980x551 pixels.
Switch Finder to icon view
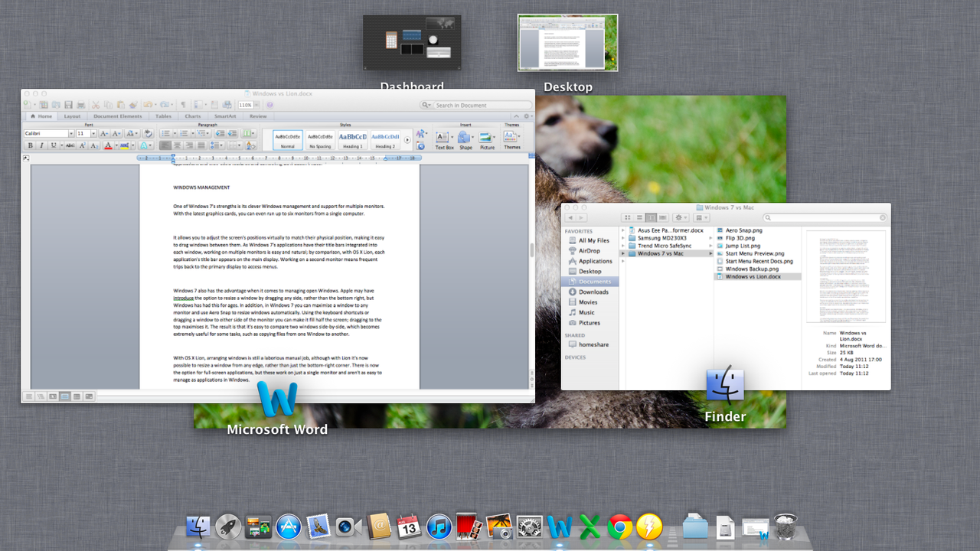tap(628, 217)
